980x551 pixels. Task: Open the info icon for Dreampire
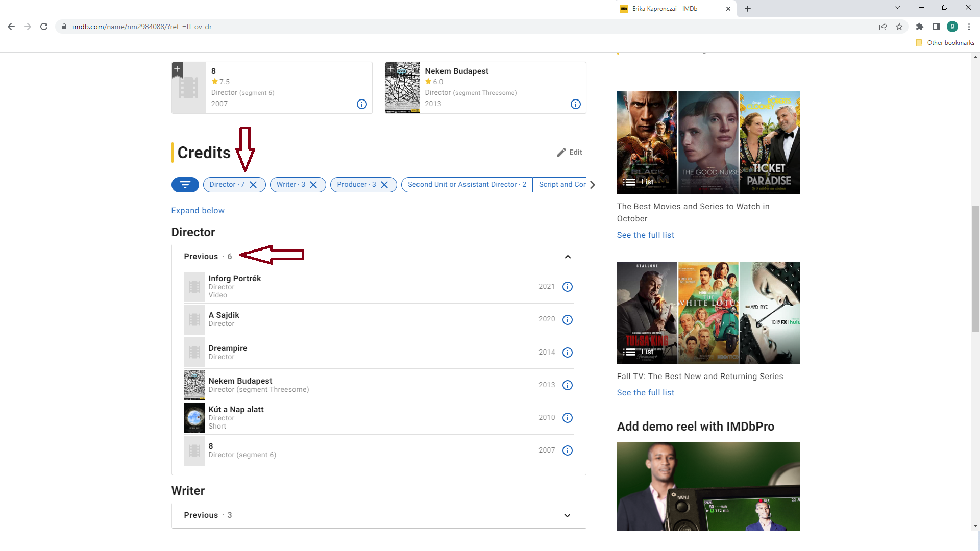(567, 352)
